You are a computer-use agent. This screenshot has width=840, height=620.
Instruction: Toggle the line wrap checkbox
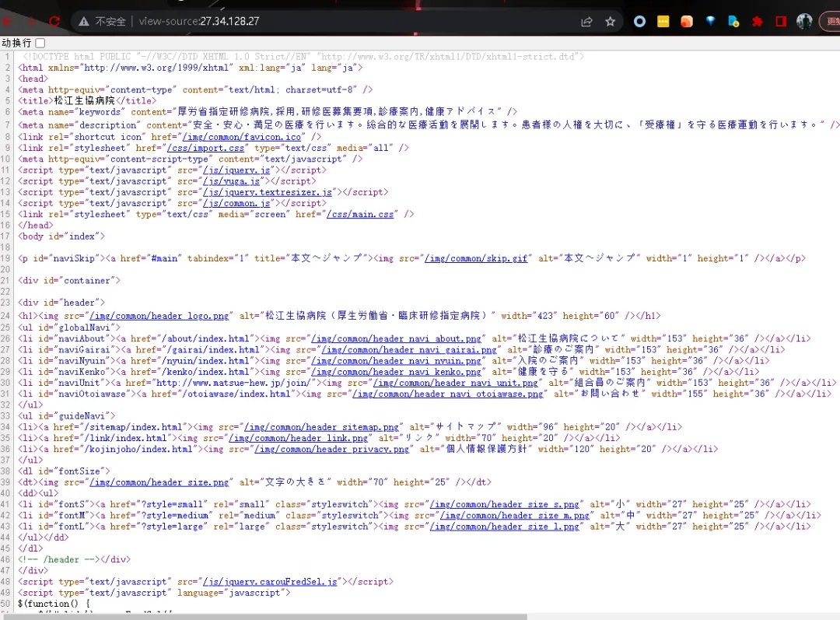point(40,43)
